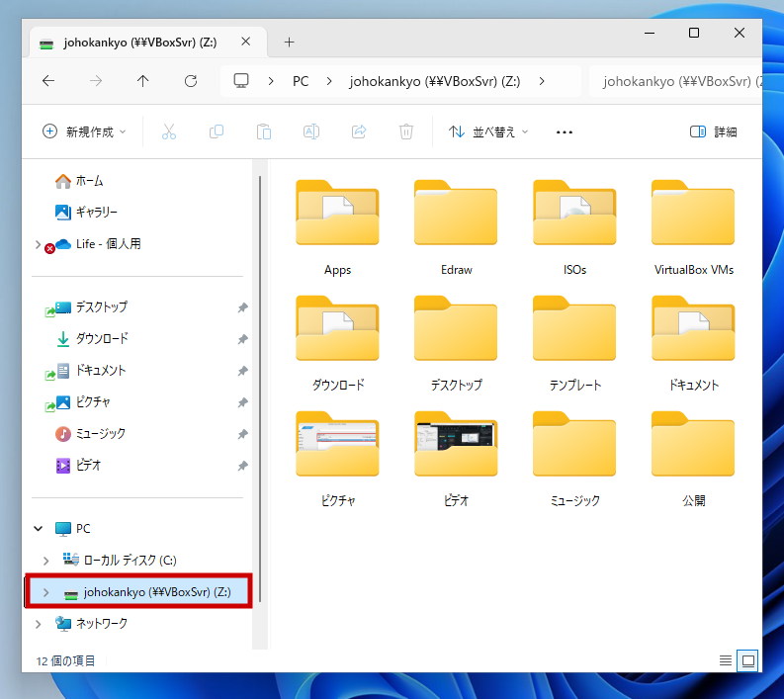Switch to large icons view
Screen dimensions: 784x699
(x=748, y=660)
